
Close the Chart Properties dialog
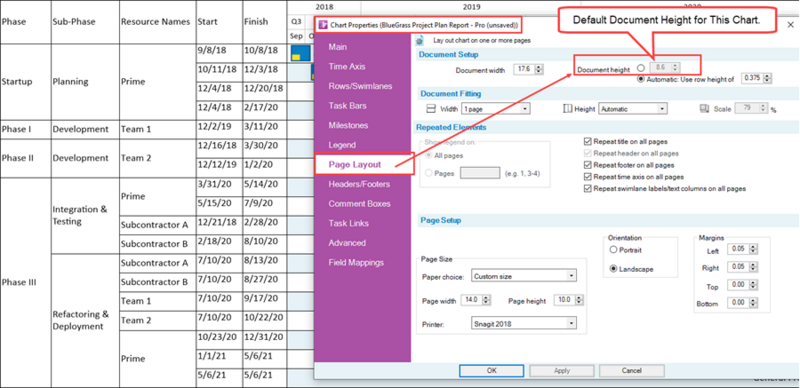click(791, 25)
